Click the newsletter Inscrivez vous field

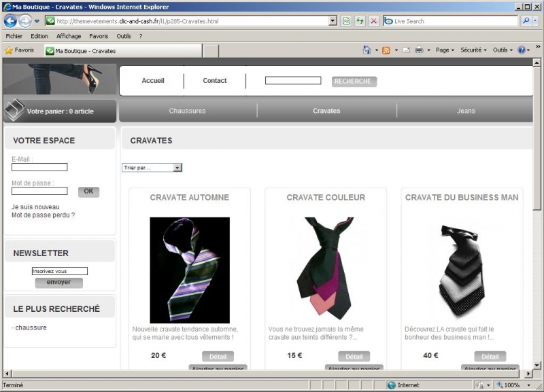[x=60, y=271]
